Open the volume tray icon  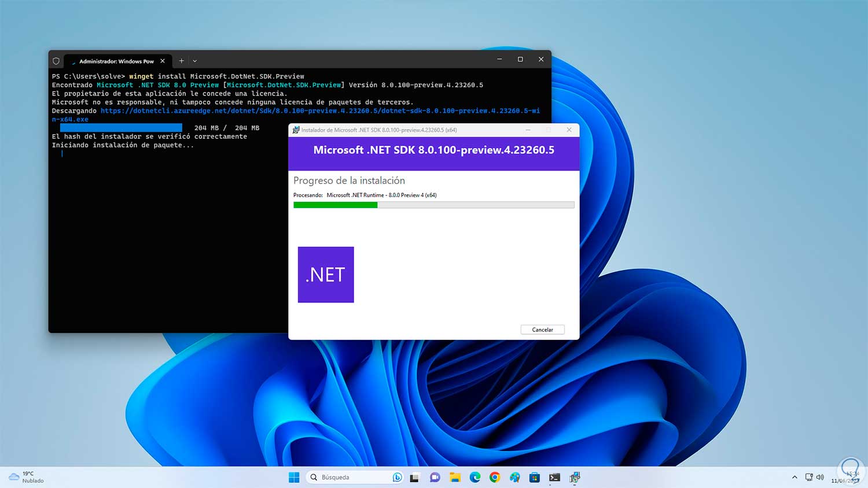[x=820, y=477]
